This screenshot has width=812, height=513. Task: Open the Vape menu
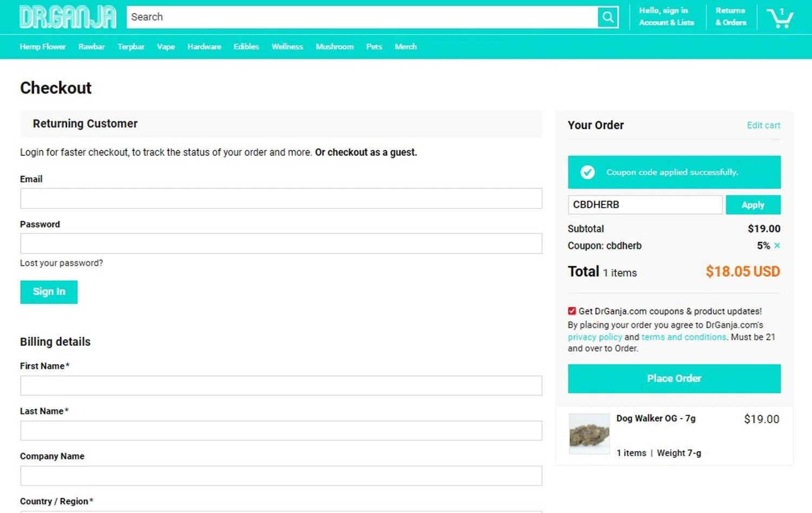[166, 47]
